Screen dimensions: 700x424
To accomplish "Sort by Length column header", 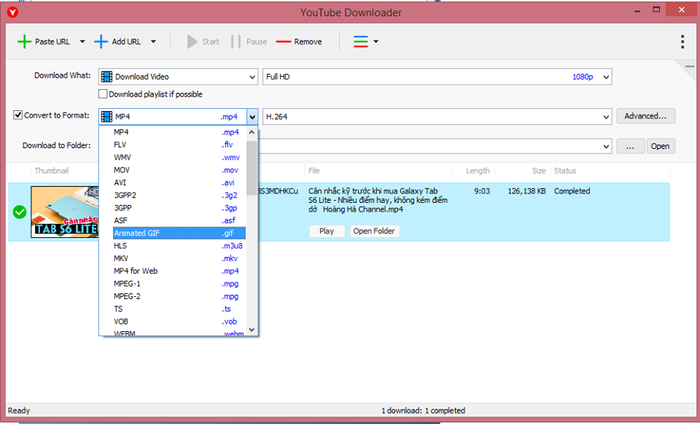I will coord(478,171).
